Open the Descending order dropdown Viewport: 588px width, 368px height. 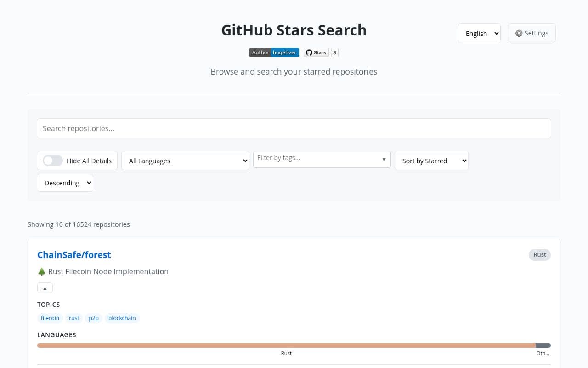click(x=65, y=183)
